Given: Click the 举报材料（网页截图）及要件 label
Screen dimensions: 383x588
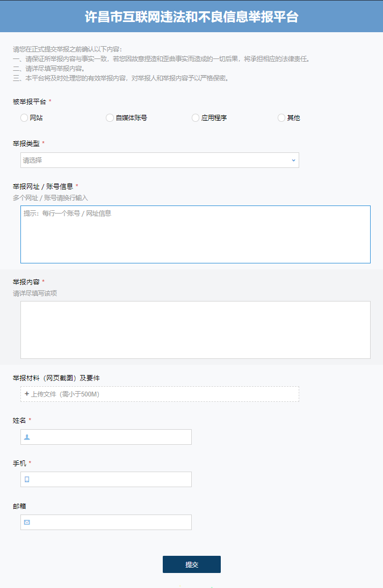Looking at the screenshot, I should click(56, 378).
